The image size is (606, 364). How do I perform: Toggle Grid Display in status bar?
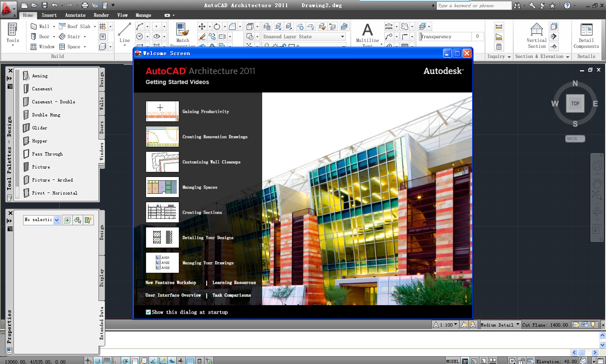pyautogui.click(x=107, y=361)
